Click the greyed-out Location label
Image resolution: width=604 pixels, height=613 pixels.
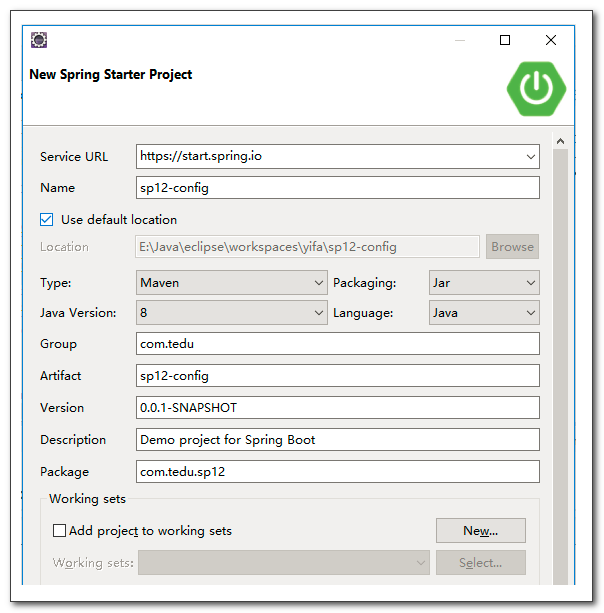(x=64, y=247)
